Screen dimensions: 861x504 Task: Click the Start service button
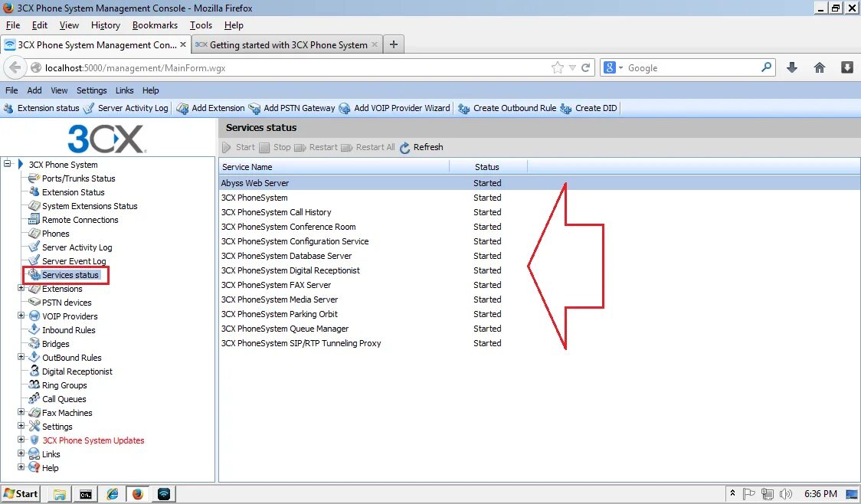[x=238, y=147]
